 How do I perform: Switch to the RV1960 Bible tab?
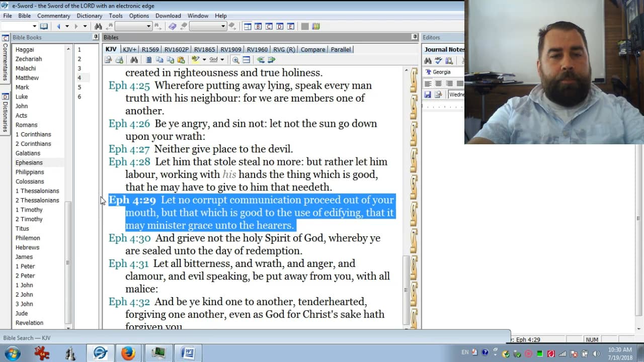click(257, 49)
